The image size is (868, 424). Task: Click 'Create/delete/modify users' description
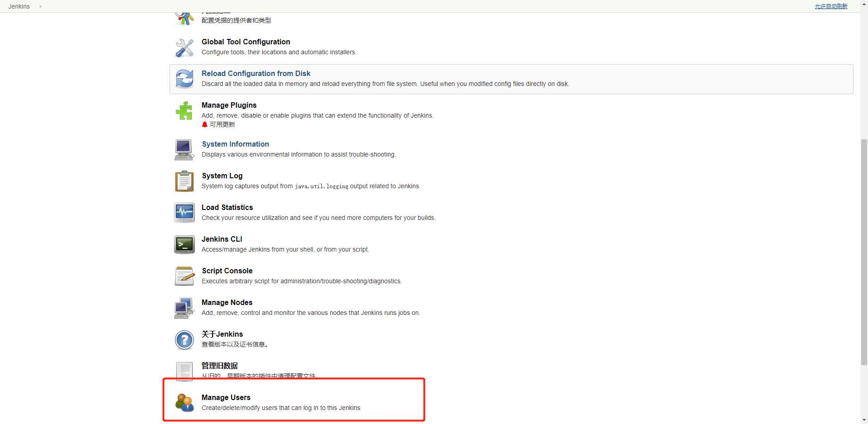tap(281, 408)
